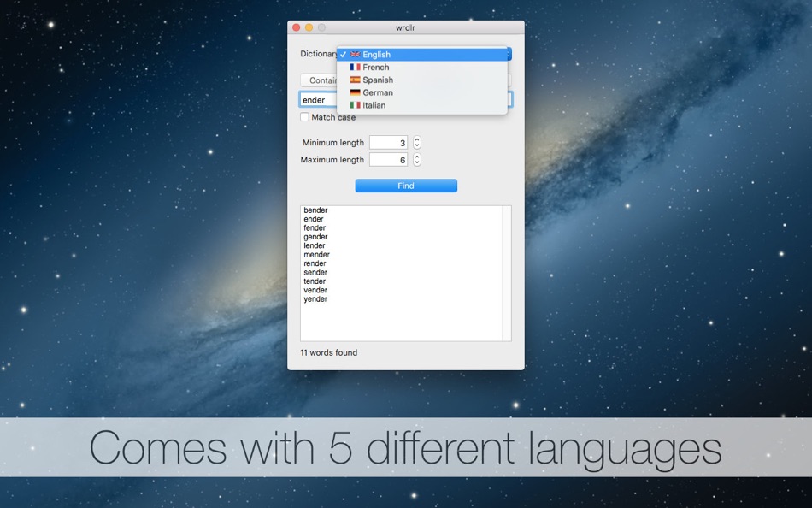The height and width of the screenshot is (508, 812).
Task: Select 'sender' in results
Action: (315, 272)
